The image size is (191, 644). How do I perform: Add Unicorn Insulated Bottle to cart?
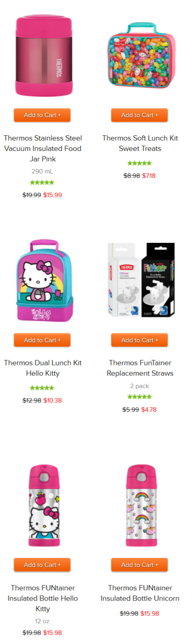(140, 565)
